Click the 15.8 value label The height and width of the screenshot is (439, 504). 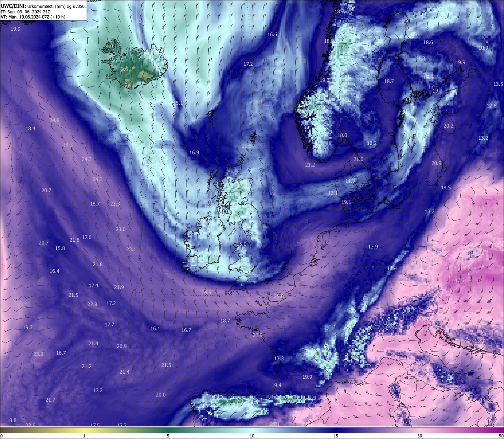[60, 248]
